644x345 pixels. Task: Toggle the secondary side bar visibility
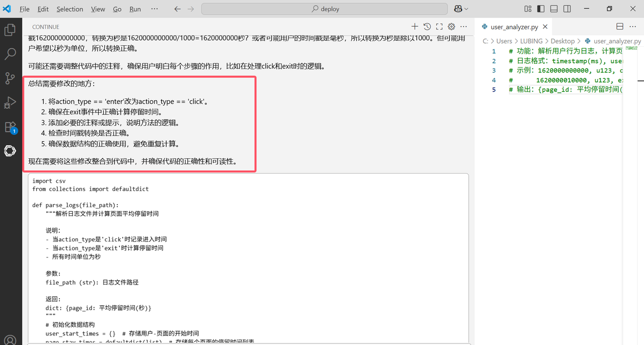[x=567, y=9]
